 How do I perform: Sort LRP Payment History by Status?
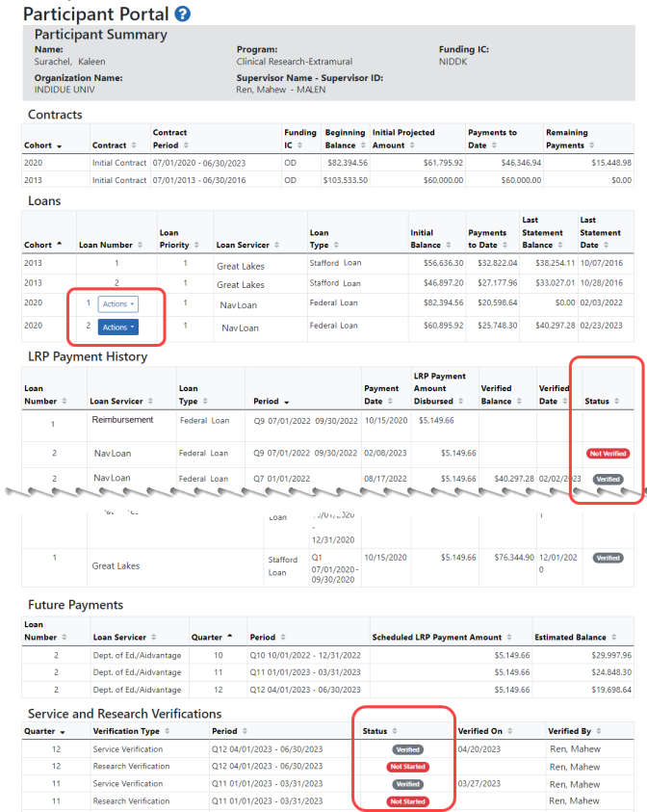(x=602, y=402)
